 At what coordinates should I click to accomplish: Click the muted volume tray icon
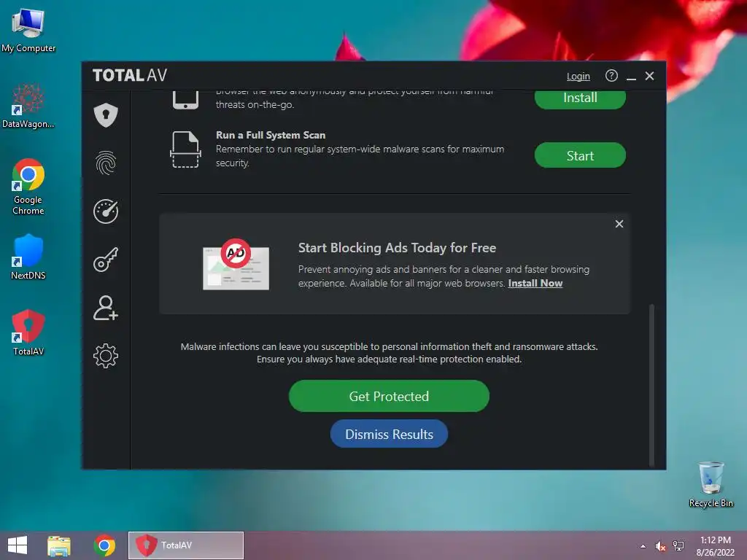click(660, 546)
